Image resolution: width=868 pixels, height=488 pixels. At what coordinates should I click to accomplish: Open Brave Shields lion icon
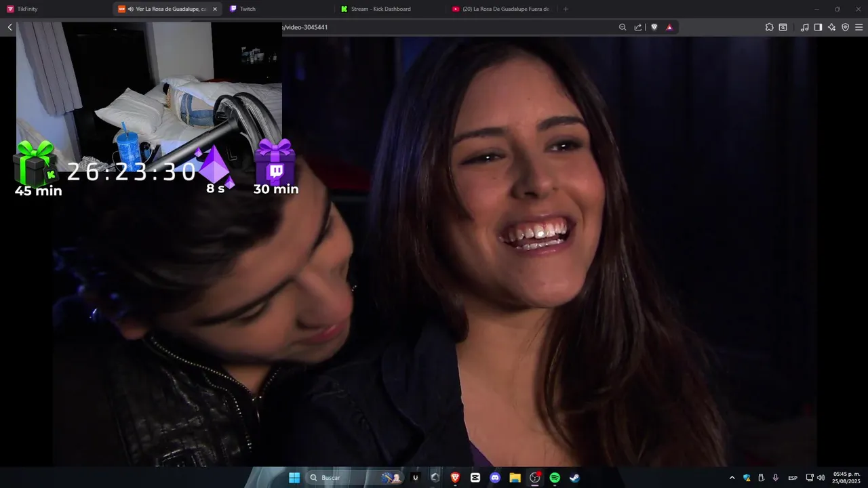[x=654, y=27]
